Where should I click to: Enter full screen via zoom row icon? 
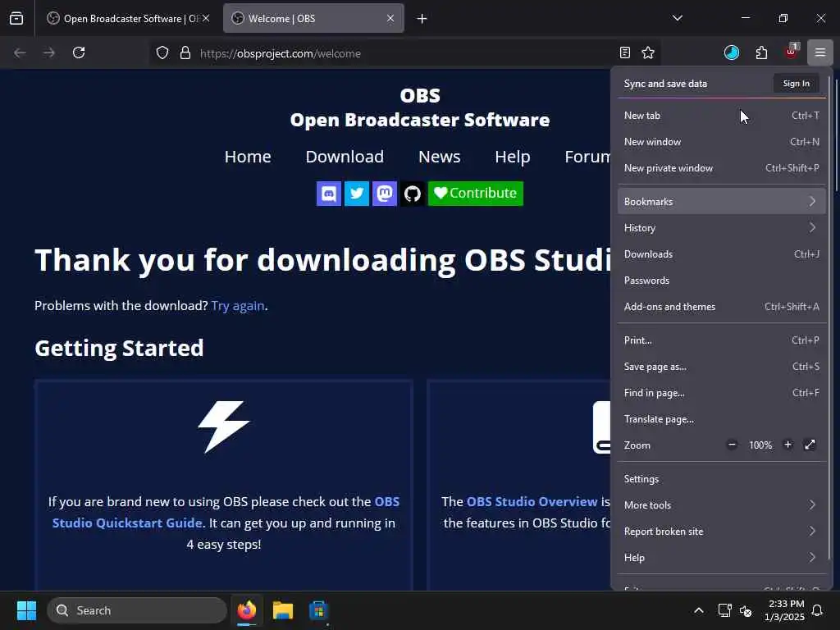pyautogui.click(x=810, y=445)
